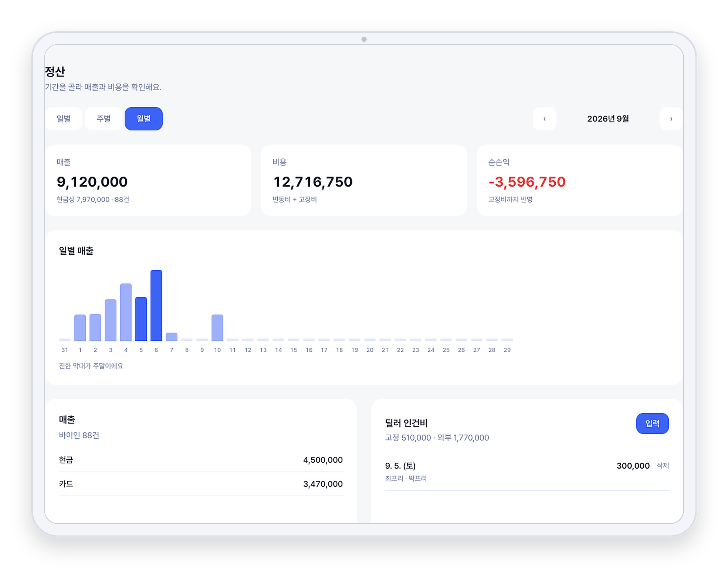Select the day 10 sales bar

point(217,328)
